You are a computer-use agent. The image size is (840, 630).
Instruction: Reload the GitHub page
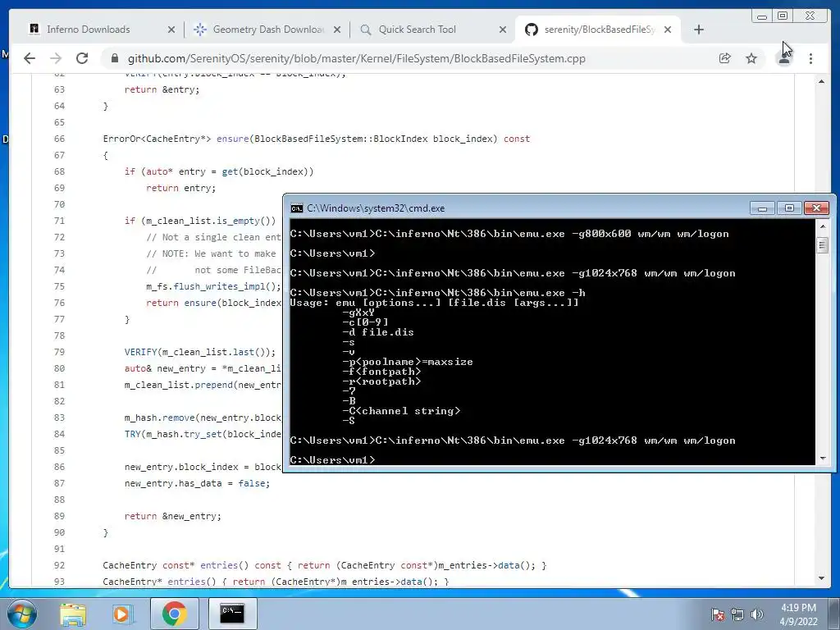(x=82, y=58)
